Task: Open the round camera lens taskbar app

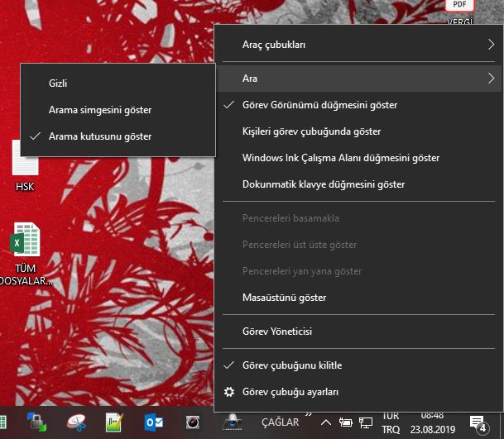Action: [193, 422]
